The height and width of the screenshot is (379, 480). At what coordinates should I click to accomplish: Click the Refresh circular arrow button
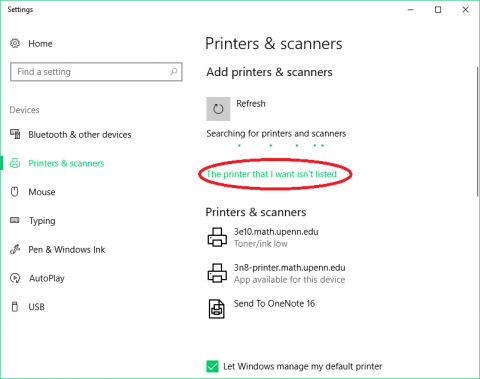tap(218, 109)
